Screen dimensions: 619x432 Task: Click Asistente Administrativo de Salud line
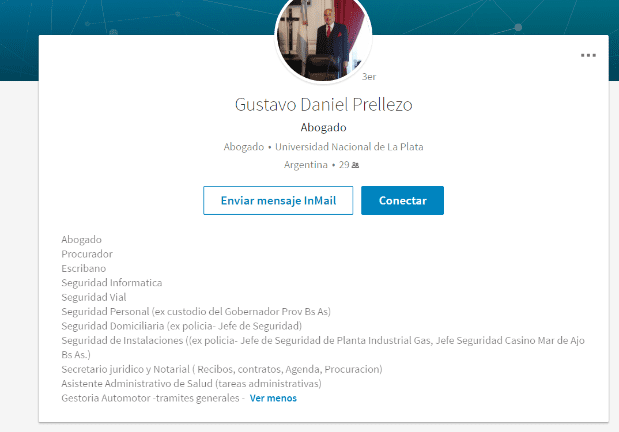(x=190, y=383)
